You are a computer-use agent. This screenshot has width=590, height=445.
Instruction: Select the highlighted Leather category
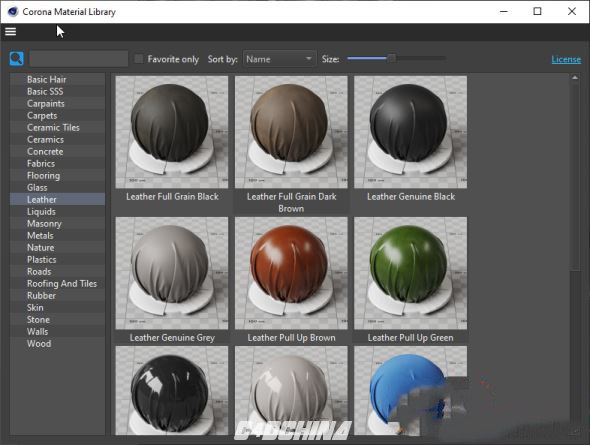(58, 199)
